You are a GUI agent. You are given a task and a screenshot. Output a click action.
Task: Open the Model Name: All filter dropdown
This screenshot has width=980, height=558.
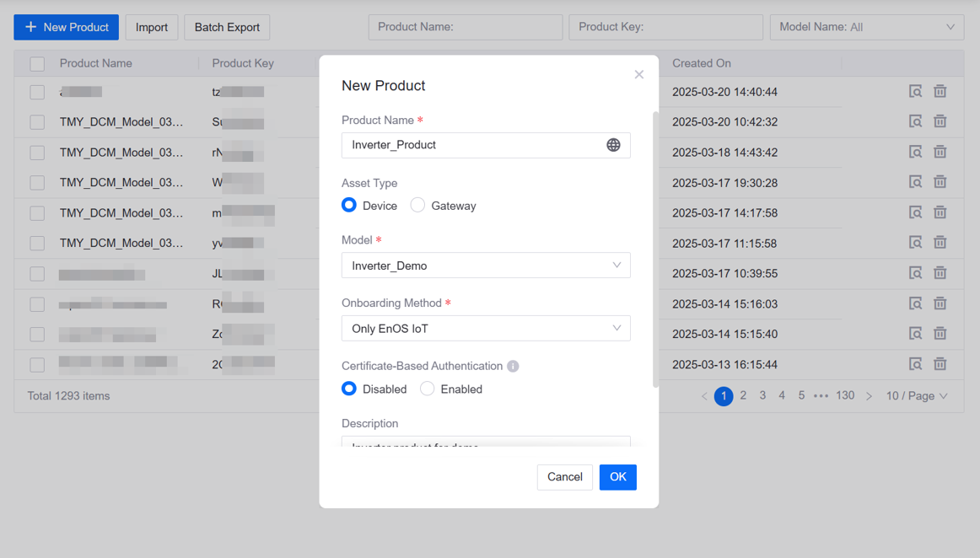(866, 27)
